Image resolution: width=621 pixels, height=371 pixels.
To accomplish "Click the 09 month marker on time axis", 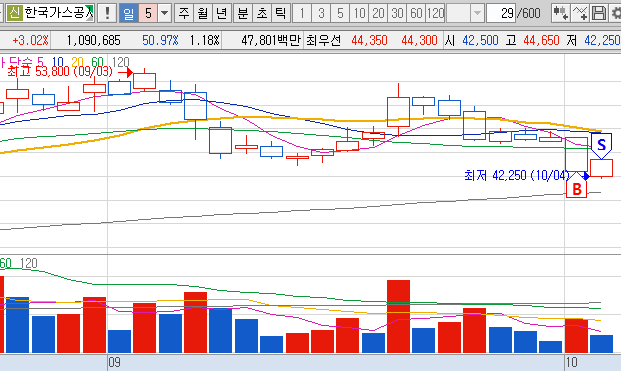I will tap(114, 362).
